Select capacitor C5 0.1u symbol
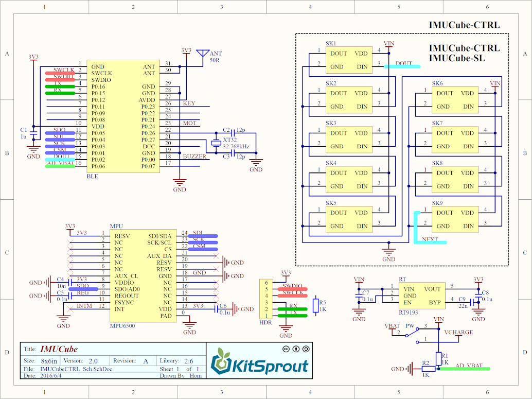Screen dimensions: 532x399 (x=70, y=296)
